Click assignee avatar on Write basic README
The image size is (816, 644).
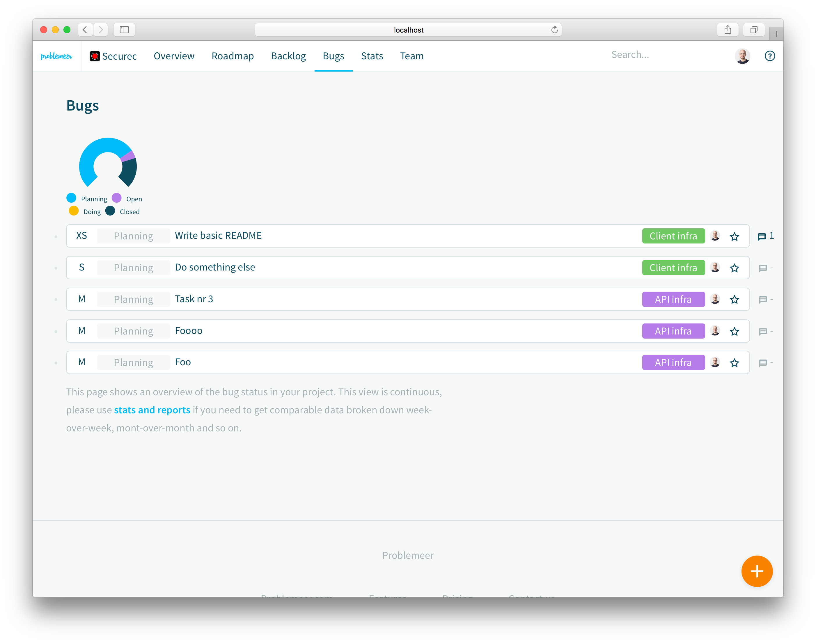tap(715, 236)
